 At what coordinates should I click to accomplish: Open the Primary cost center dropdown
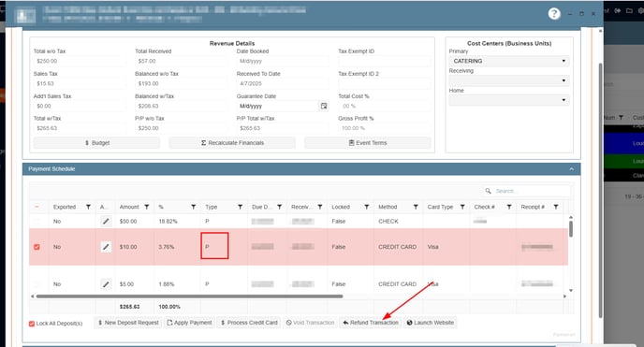pos(509,61)
